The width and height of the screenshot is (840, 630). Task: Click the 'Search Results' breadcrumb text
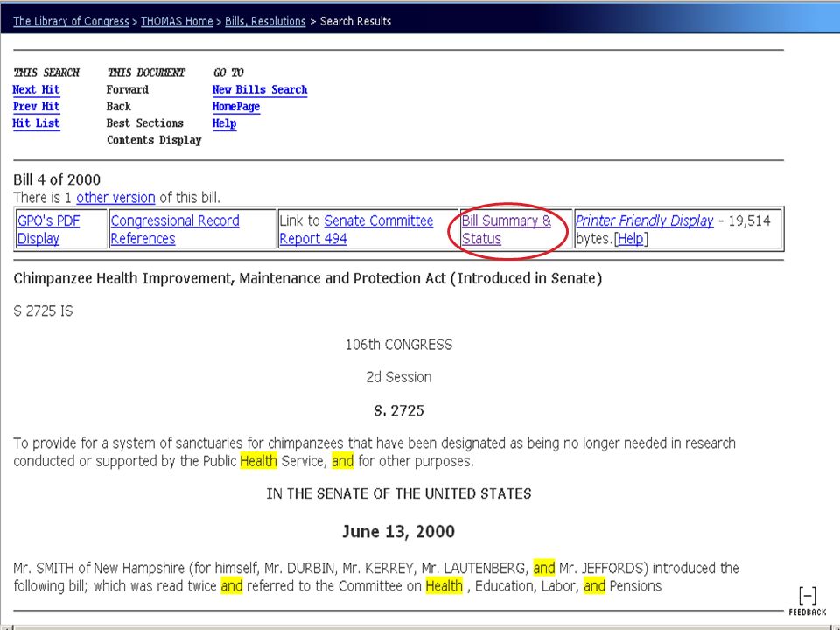coord(356,21)
